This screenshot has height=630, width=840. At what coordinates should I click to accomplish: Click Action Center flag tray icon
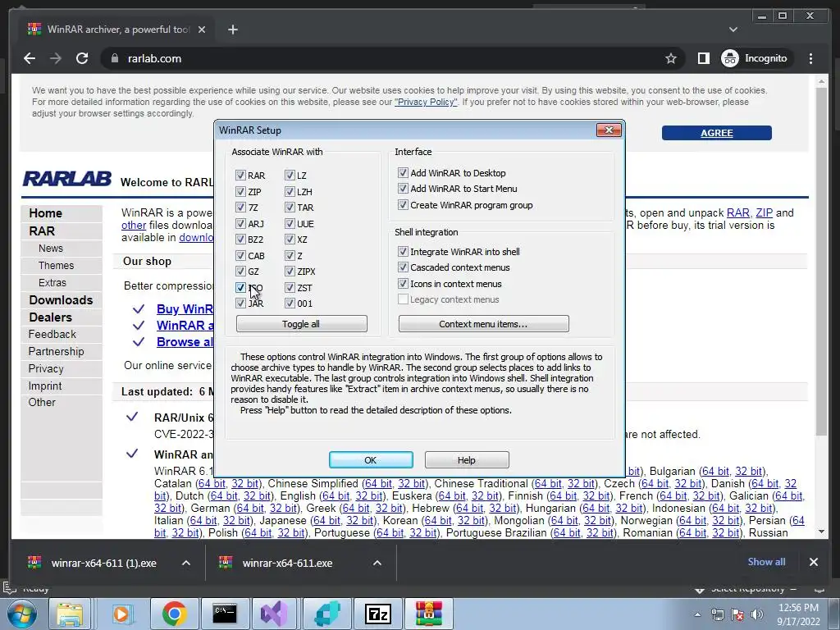click(737, 614)
